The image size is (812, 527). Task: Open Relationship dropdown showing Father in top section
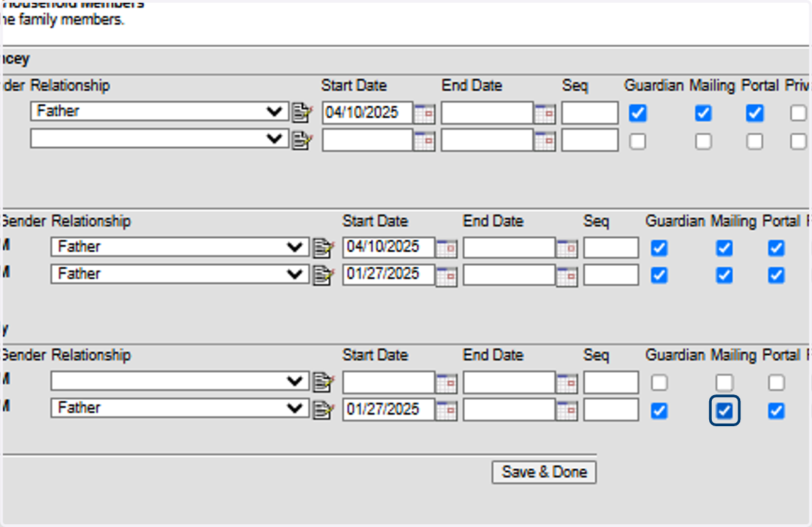pyautogui.click(x=159, y=112)
